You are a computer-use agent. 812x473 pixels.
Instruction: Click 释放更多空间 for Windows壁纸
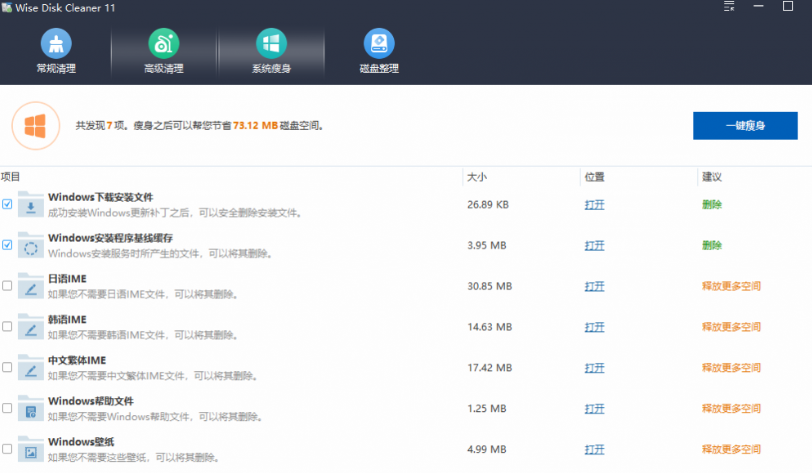click(x=731, y=449)
